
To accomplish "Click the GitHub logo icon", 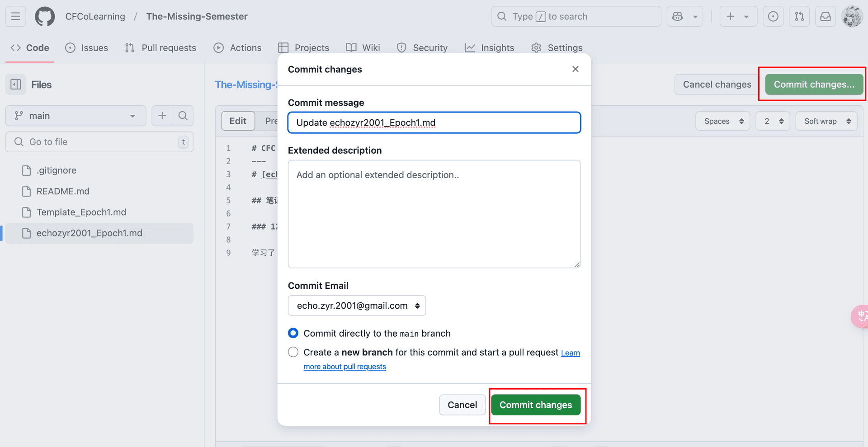I will pos(45,17).
